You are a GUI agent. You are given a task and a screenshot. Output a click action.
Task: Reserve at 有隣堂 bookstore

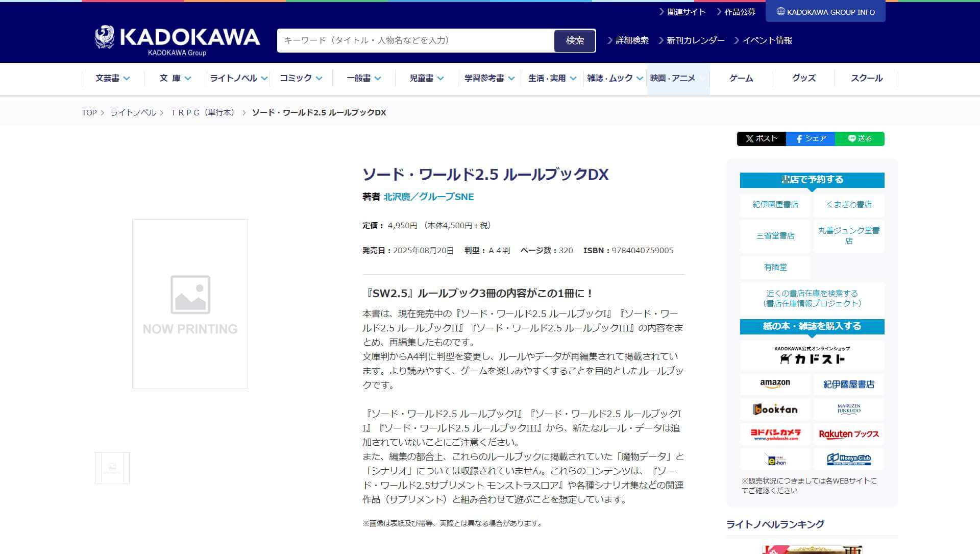(775, 267)
